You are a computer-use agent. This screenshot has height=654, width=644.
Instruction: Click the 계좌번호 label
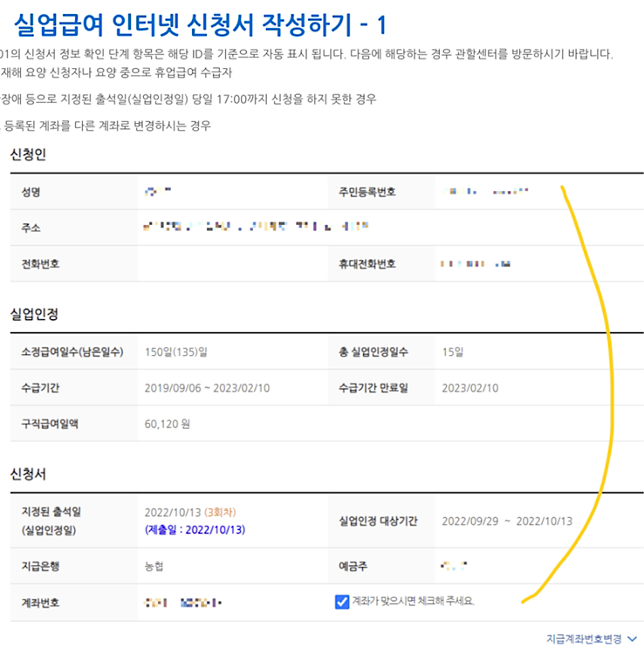point(40,603)
